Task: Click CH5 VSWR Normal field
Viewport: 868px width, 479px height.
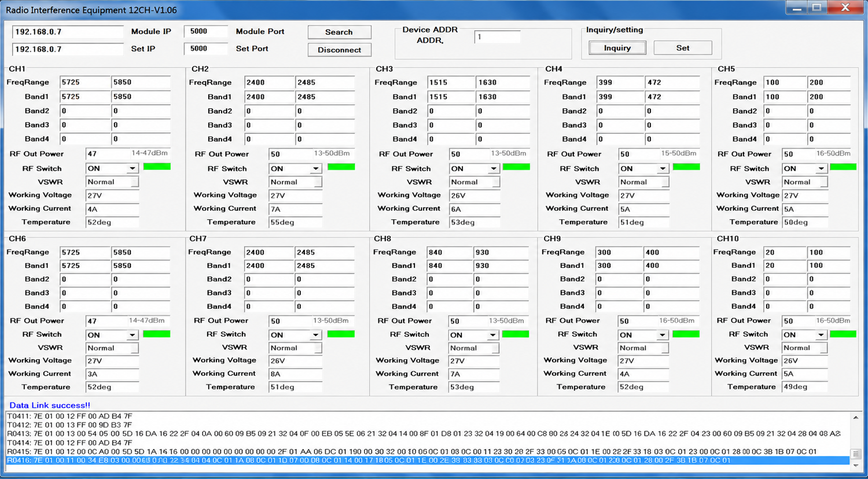Action: pyautogui.click(x=805, y=182)
